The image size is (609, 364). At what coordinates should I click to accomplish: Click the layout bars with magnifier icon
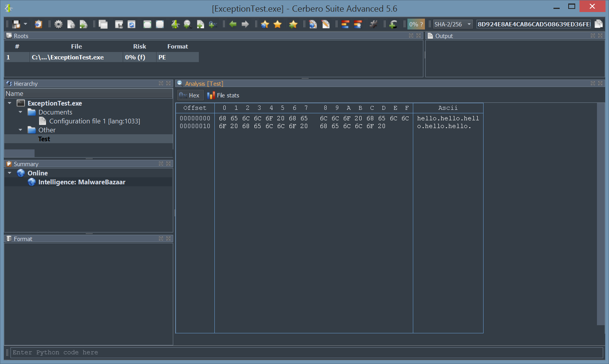coord(358,24)
